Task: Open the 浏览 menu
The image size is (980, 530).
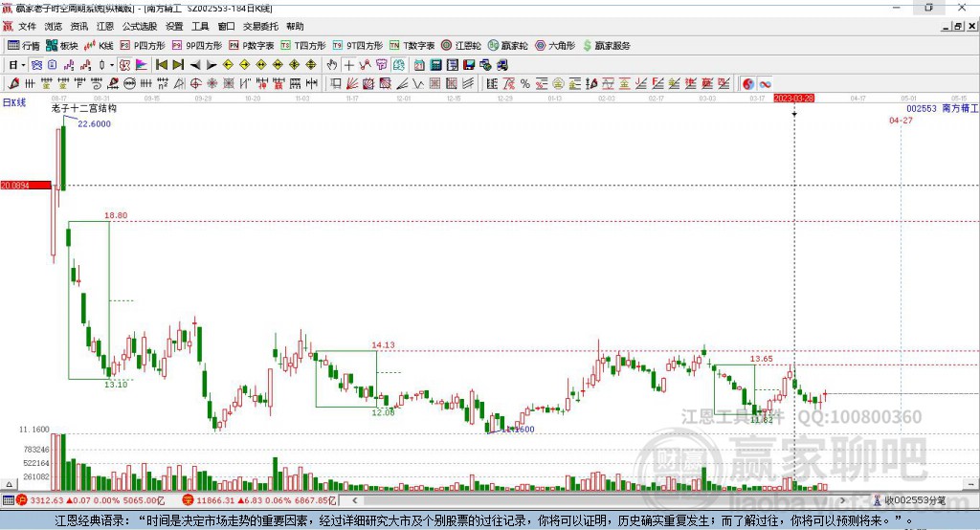Action: [x=54, y=26]
